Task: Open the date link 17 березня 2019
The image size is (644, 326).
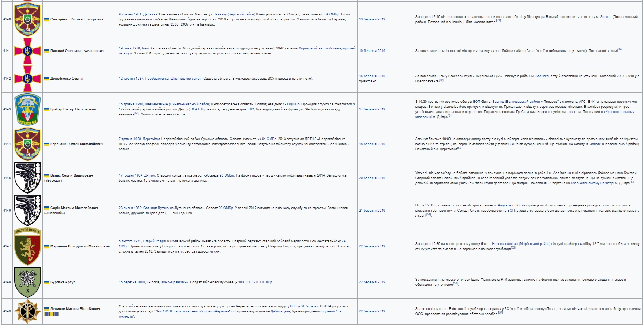Action: [372, 109]
